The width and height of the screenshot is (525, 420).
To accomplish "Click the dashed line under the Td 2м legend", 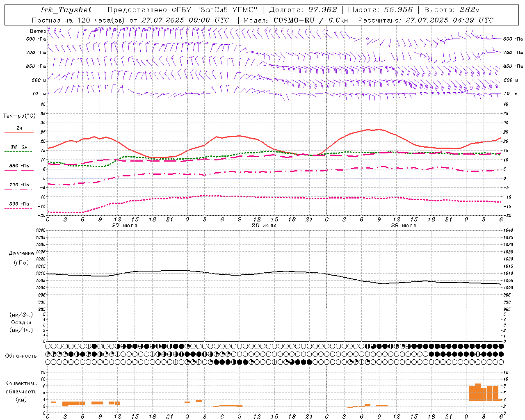I will (x=19, y=152).
